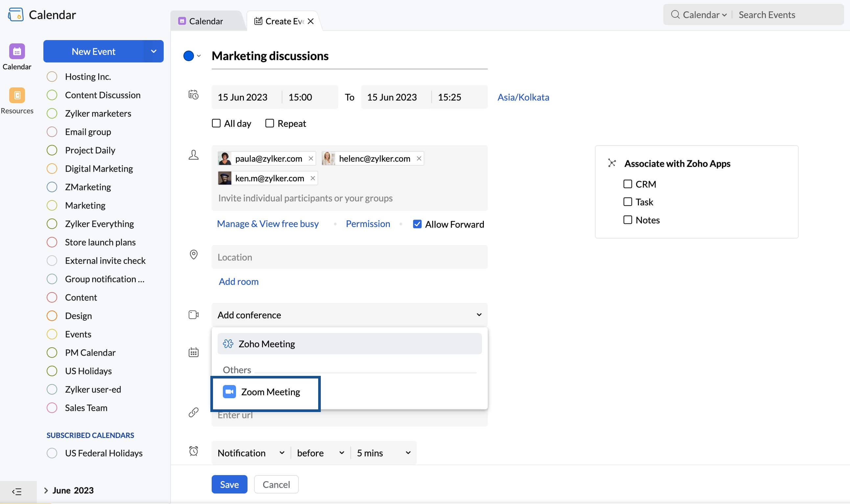Screen dimensions: 850x504
Task: Remove helenc@zylker.com from participants
Action: point(418,159)
